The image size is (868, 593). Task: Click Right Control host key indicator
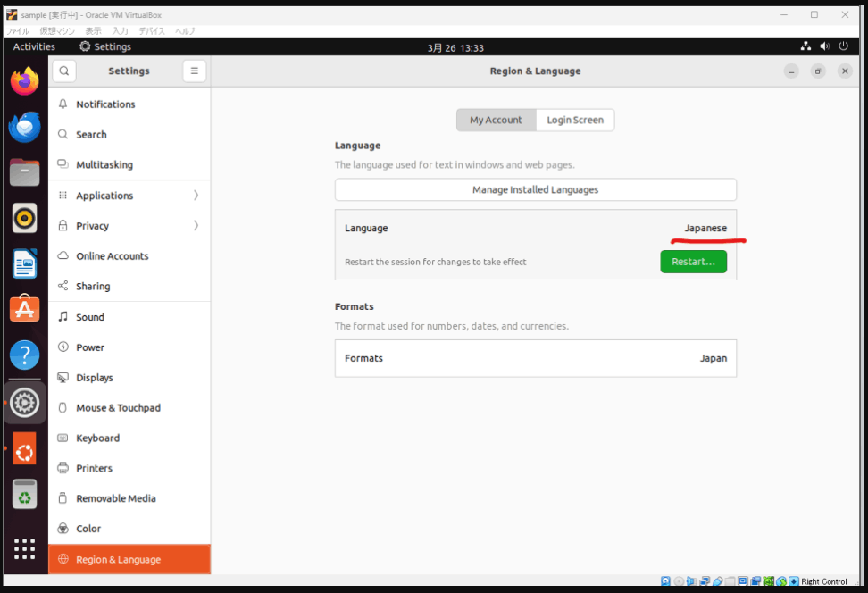pyautogui.click(x=823, y=581)
